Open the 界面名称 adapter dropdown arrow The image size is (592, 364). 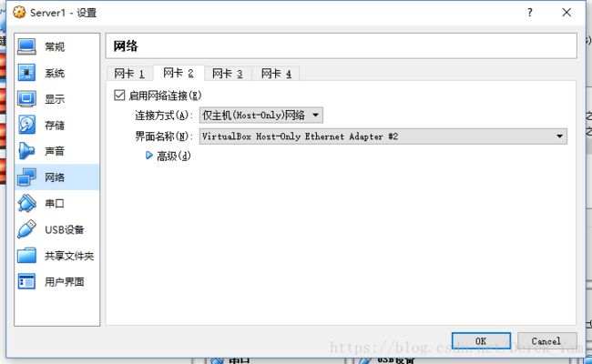[x=559, y=136]
